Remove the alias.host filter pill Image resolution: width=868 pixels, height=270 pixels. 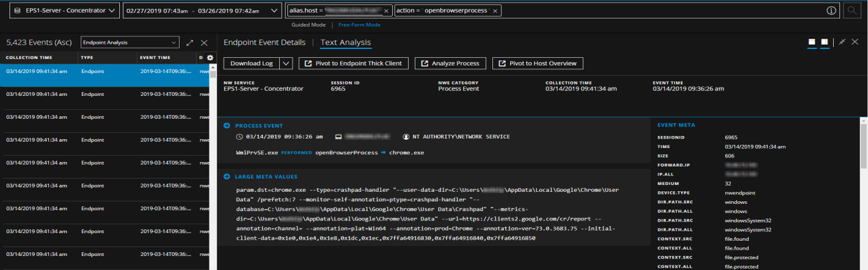386,11
